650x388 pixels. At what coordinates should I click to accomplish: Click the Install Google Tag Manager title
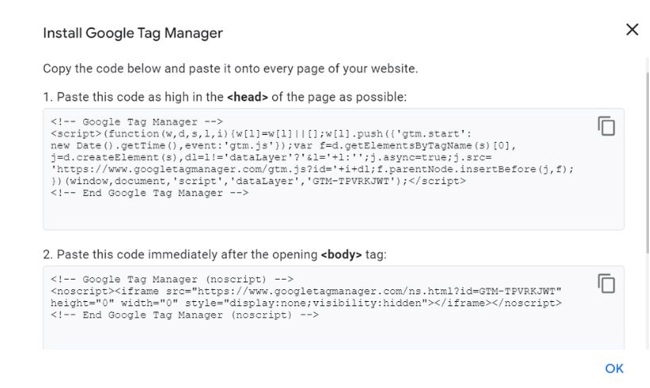coord(133,33)
